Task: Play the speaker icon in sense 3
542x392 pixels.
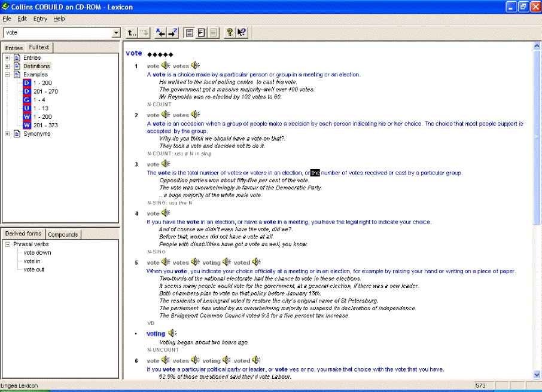Action: click(x=166, y=163)
